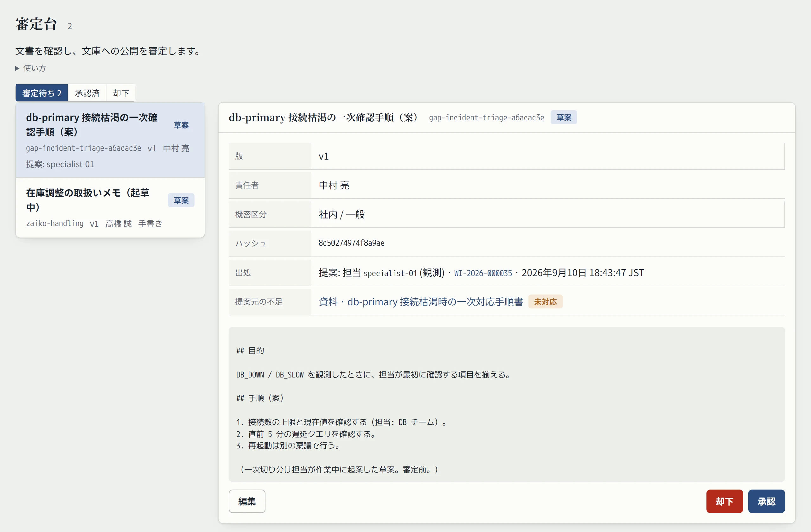This screenshot has height=532, width=811.
Task: Switch to the 審定待ち 2 tab
Action: point(42,93)
